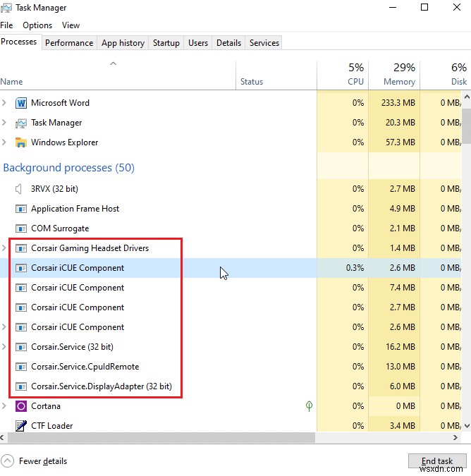
Task: Select the 3RVX (32 bit) process name
Action: (x=54, y=189)
